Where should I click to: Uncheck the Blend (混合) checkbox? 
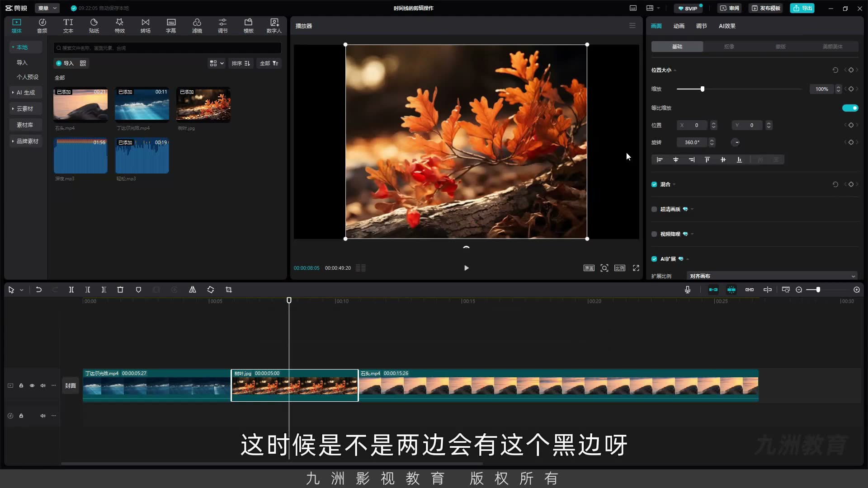(654, 184)
